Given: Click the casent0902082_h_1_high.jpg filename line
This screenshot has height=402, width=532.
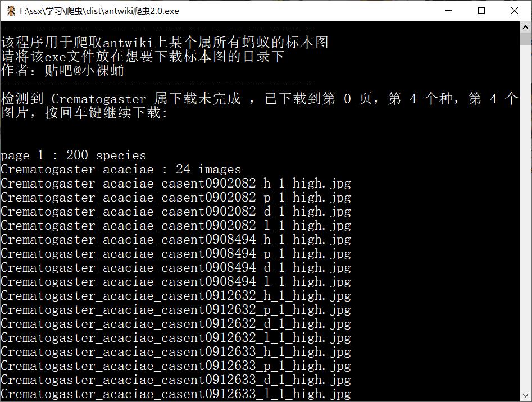Looking at the screenshot, I should point(176,184).
